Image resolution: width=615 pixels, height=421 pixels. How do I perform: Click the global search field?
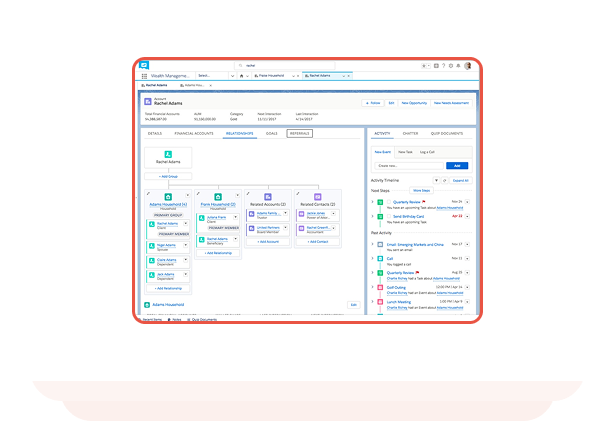[x=285, y=66]
